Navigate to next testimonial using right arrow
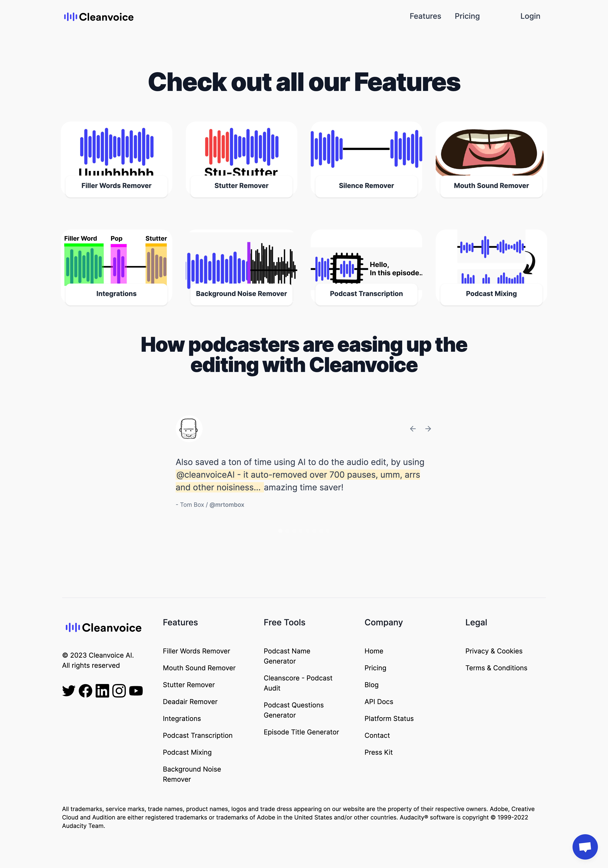Screen dimensions: 608x868 coord(428,429)
